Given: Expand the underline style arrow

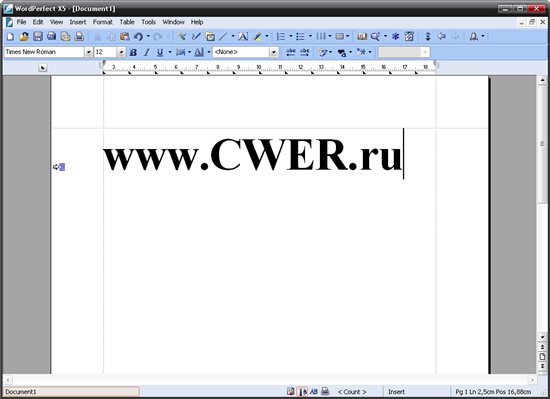Looking at the screenshot, I should click(170, 53).
